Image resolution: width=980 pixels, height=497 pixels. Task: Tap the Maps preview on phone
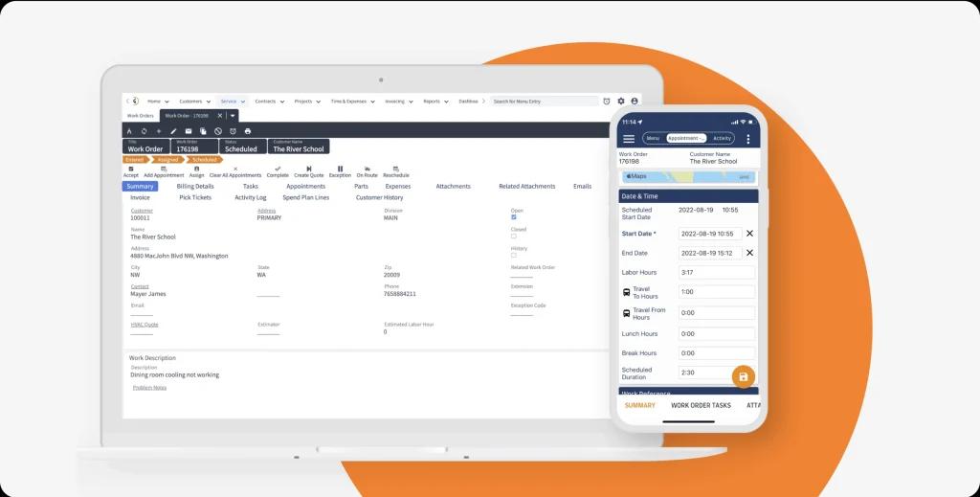click(x=689, y=177)
